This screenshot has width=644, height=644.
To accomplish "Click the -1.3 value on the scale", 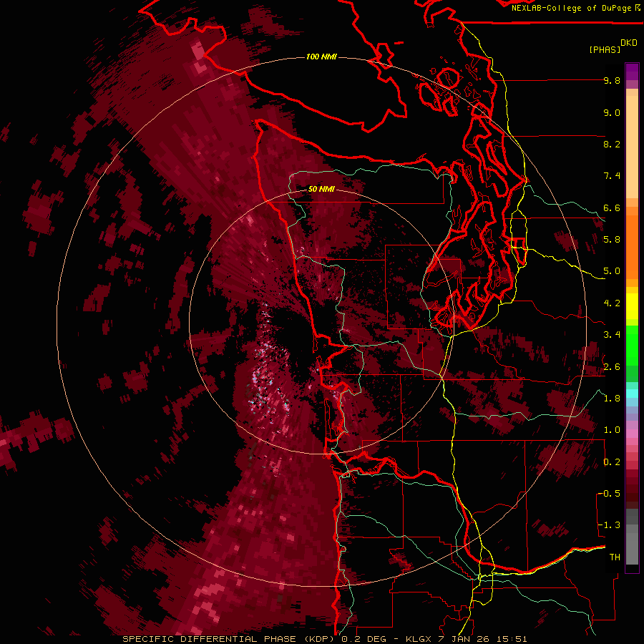I will pyautogui.click(x=609, y=525).
